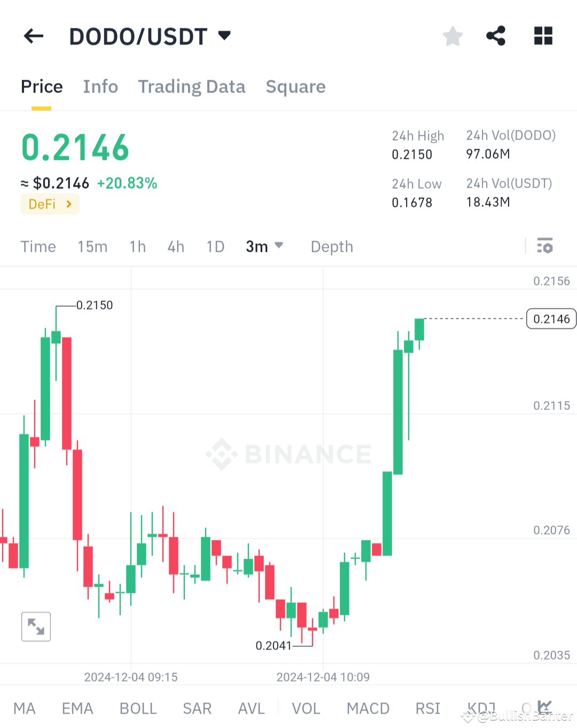Select the SAR indicator
Screen dimensions: 577x728
click(197, 708)
